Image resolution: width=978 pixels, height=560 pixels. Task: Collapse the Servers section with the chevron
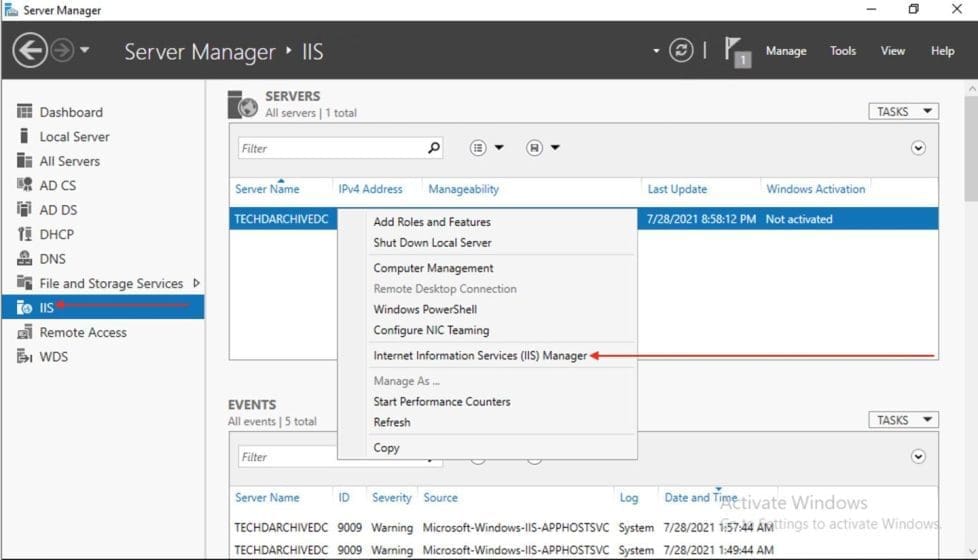918,148
